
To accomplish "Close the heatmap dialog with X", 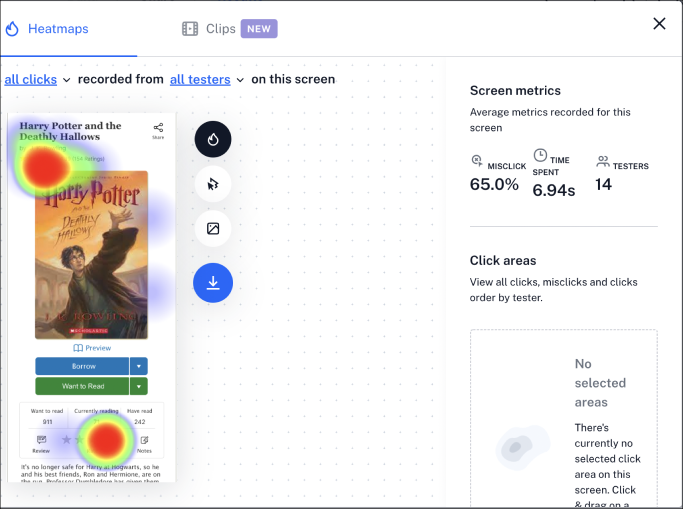I will 659,24.
